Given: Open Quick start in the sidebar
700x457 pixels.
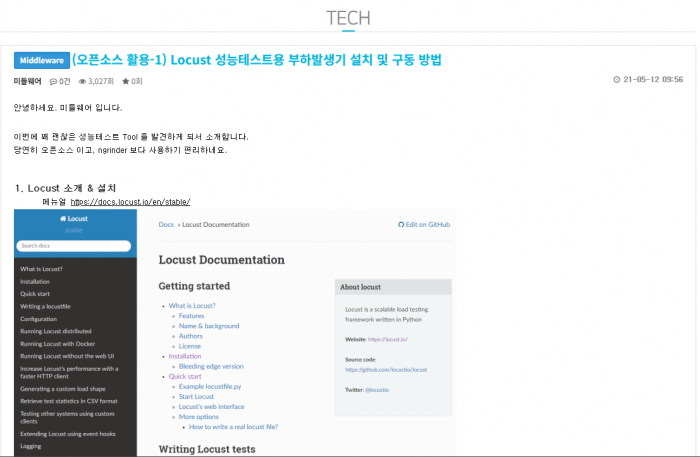Looking at the screenshot, I should [35, 294].
